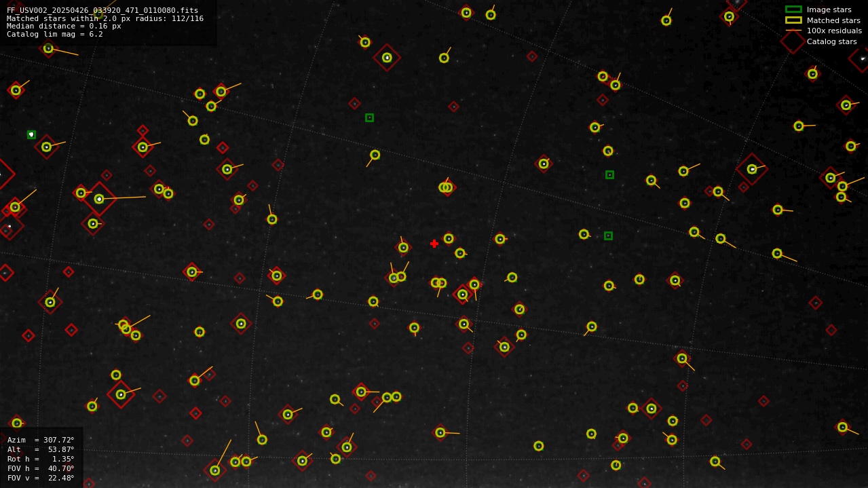Click the yellow Matched stars legend swatch

pos(793,20)
